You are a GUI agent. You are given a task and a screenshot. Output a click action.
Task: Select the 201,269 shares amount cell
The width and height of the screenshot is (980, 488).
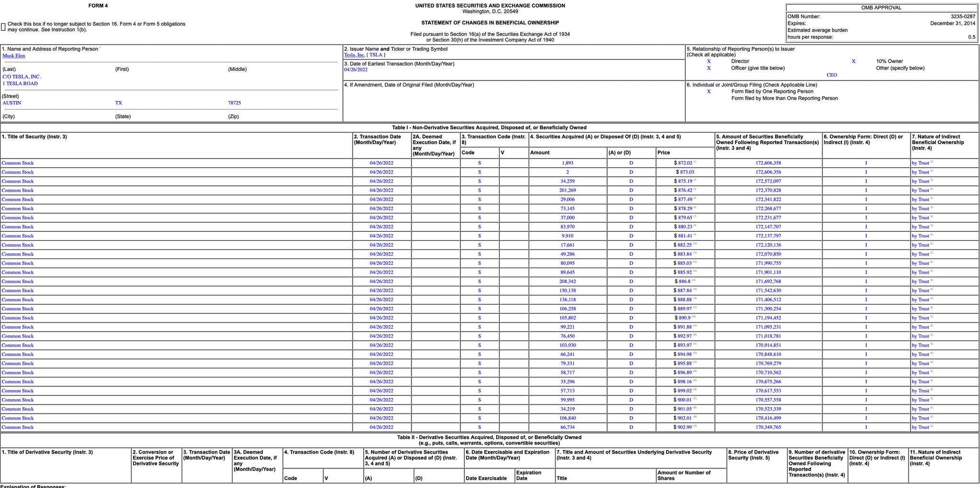pyautogui.click(x=568, y=191)
